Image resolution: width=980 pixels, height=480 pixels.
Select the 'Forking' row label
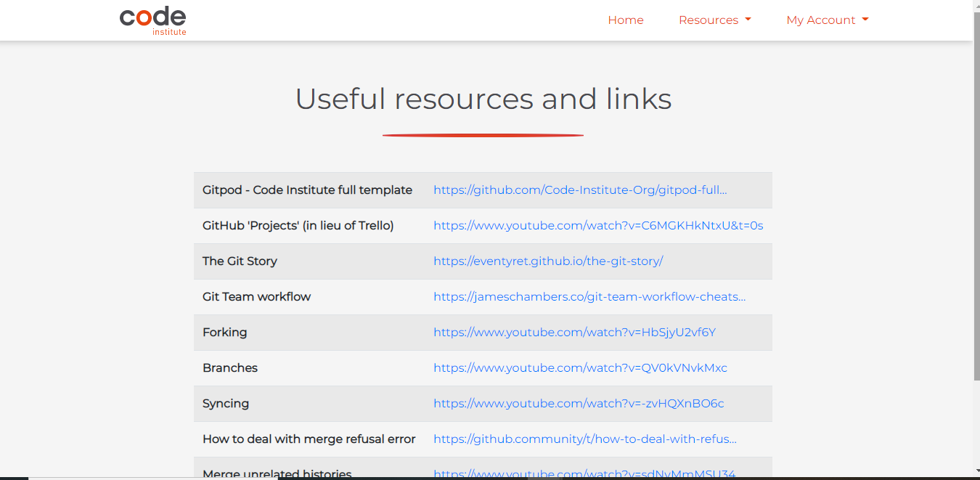click(x=224, y=333)
